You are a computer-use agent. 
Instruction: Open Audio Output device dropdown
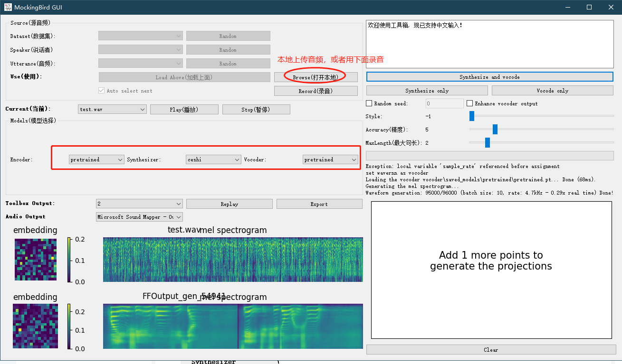(x=139, y=217)
